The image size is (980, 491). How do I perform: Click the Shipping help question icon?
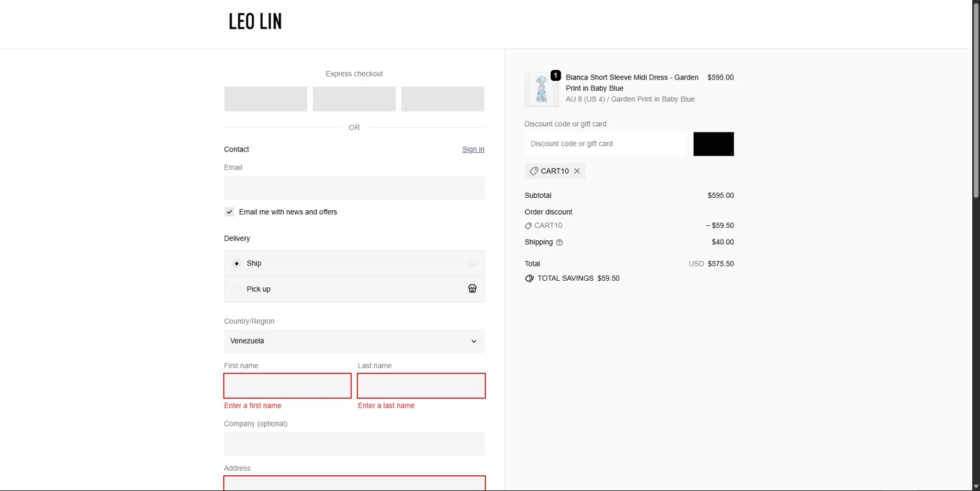pyautogui.click(x=559, y=242)
